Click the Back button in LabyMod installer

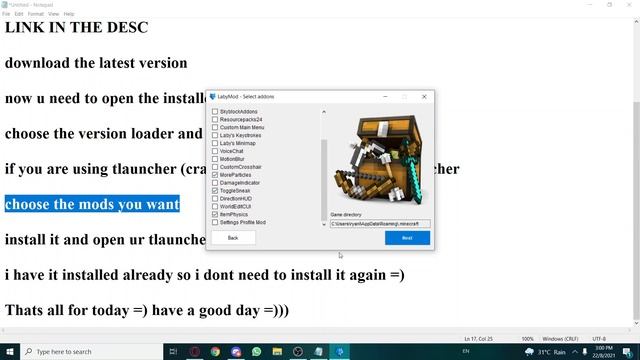tap(233, 238)
